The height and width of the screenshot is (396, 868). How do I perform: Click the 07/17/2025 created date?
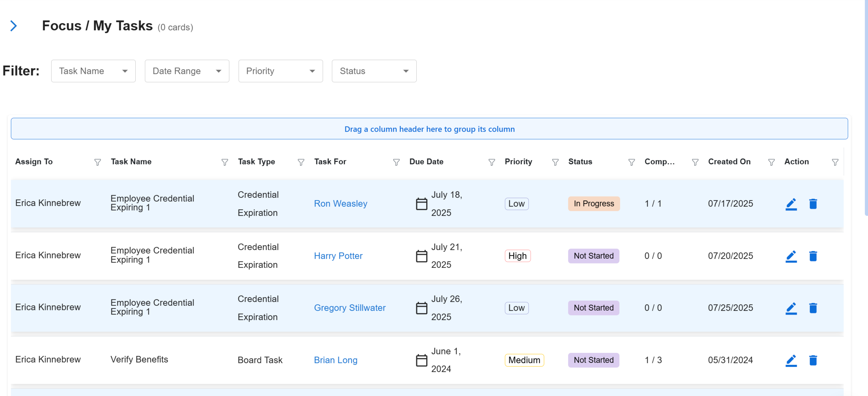[x=730, y=204]
